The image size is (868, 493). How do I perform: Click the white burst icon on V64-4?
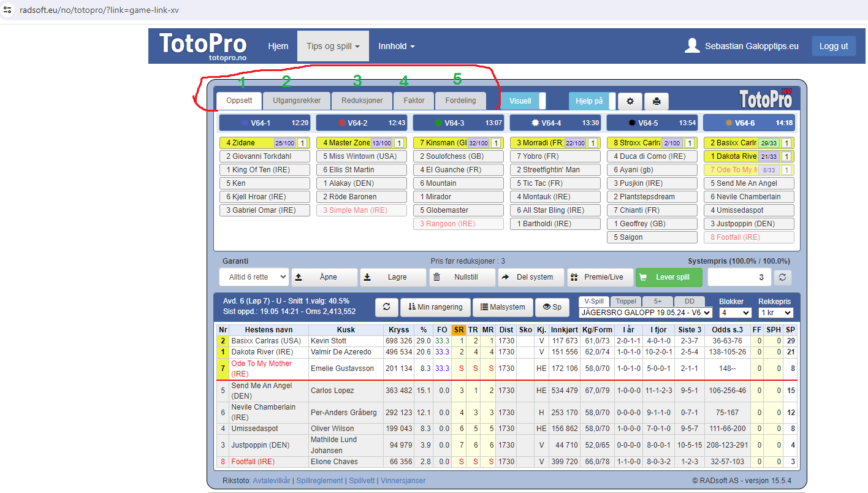pos(535,123)
